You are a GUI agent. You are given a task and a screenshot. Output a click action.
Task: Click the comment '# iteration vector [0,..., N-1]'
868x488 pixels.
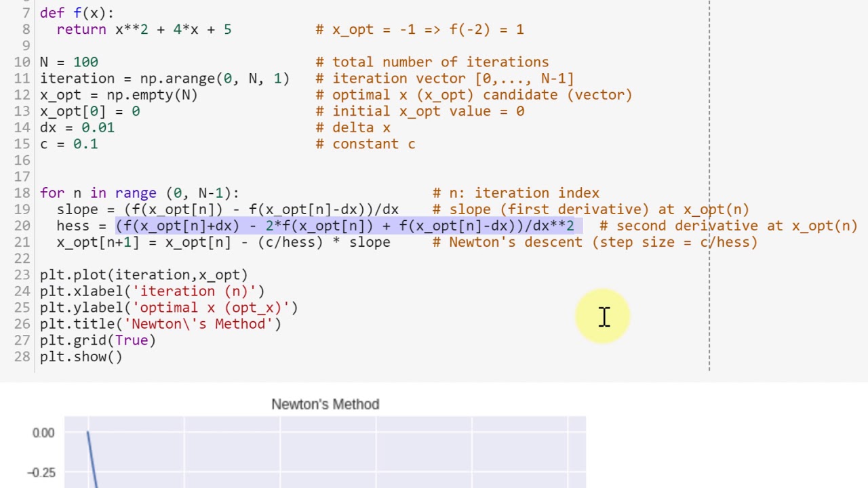(x=445, y=78)
